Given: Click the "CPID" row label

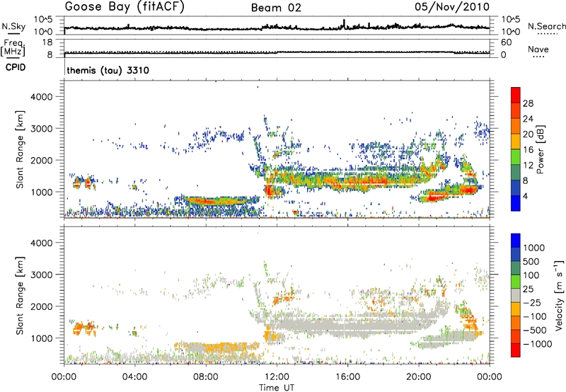Looking at the screenshot, I should [x=16, y=67].
